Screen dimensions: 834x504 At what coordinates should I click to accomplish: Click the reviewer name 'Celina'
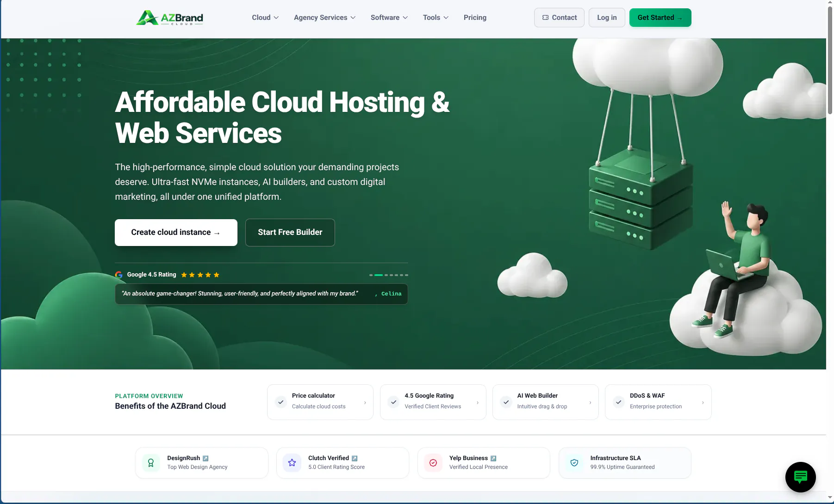coord(392,294)
